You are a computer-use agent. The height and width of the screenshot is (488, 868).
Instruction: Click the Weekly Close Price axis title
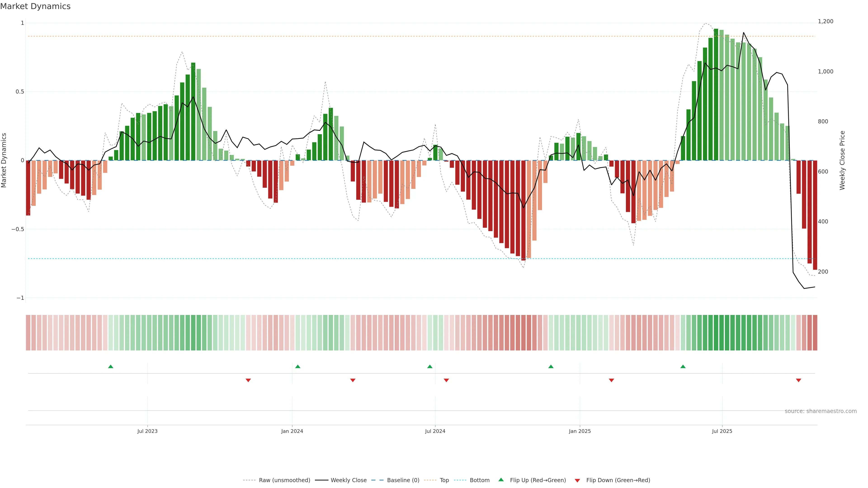click(x=842, y=160)
